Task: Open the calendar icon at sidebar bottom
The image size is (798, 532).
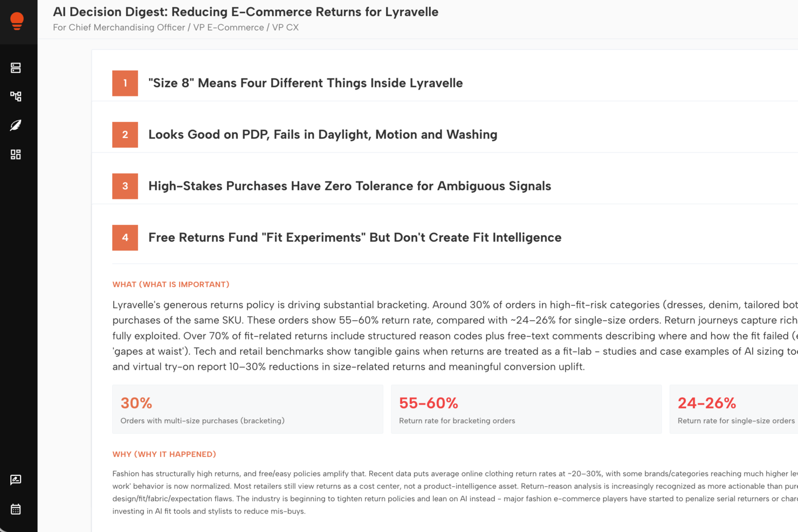Action: [x=16, y=509]
